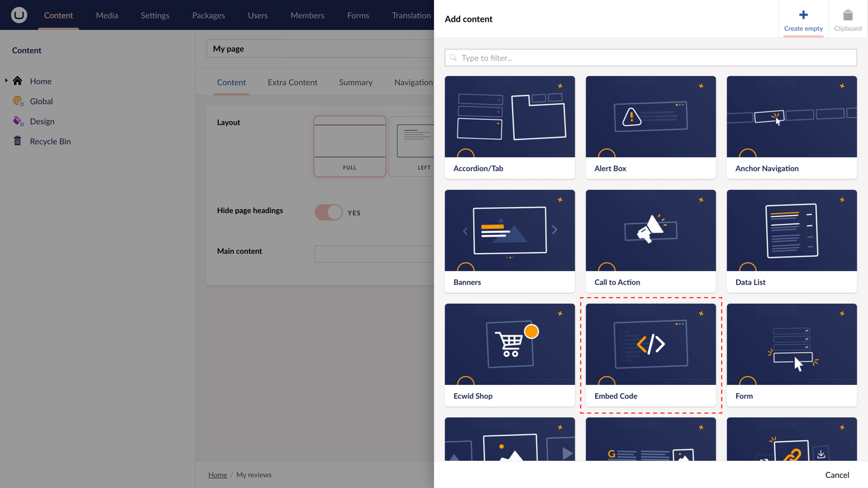Select the Embed Code brackets illustration

[651, 344]
